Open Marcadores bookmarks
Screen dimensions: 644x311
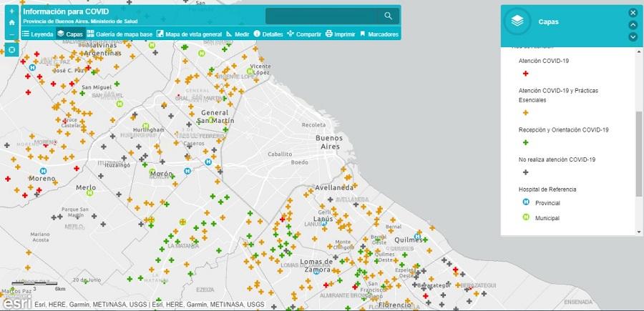(379, 34)
